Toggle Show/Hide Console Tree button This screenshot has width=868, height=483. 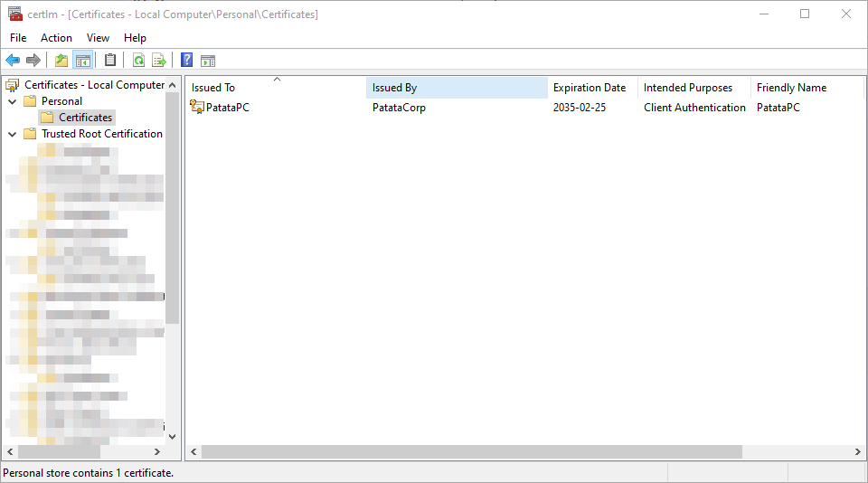pyautogui.click(x=83, y=61)
